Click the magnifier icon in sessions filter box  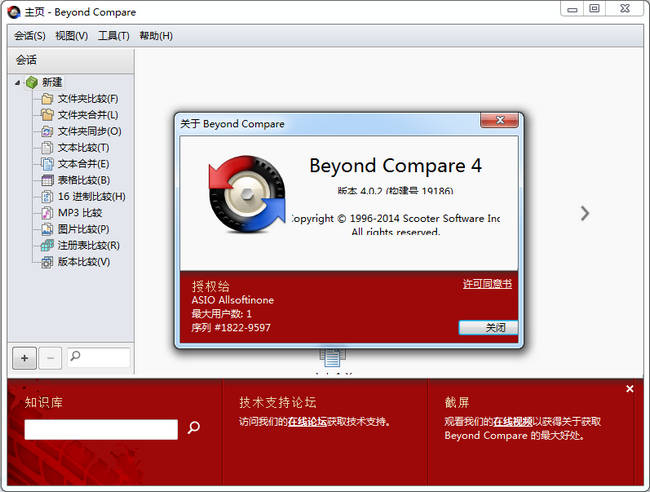point(75,356)
